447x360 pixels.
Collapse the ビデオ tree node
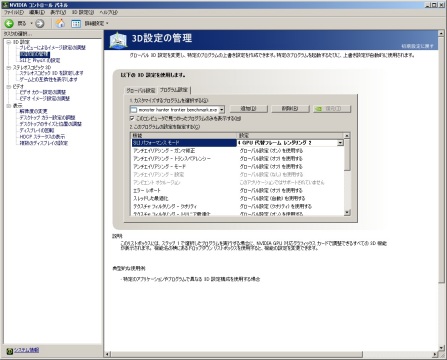click(x=9, y=86)
